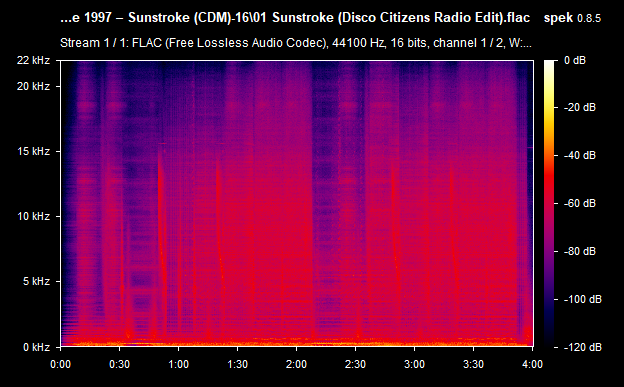Click the 4:00 time axis label
624x387 pixels.
click(532, 364)
